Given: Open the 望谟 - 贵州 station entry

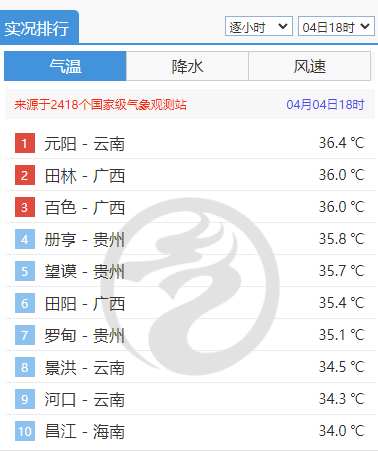Looking at the screenshot, I should click(x=85, y=272).
